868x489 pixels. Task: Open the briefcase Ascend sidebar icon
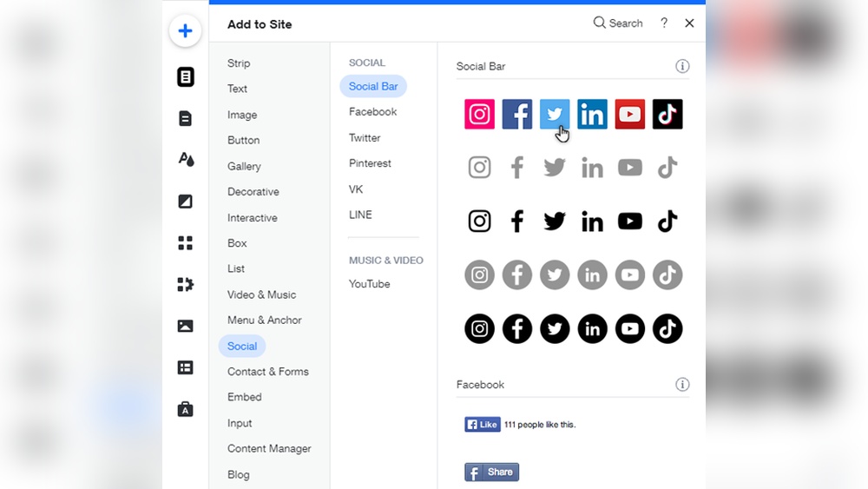click(x=186, y=409)
